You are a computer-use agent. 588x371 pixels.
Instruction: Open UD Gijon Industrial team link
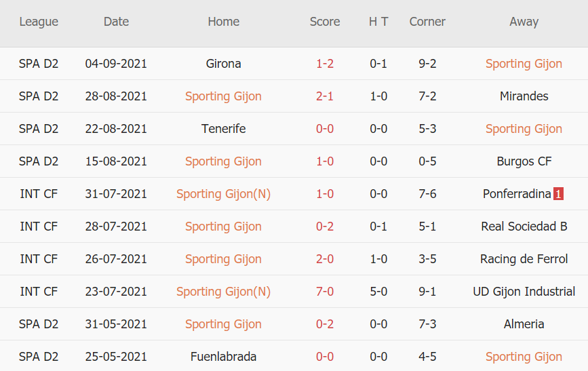[524, 292]
